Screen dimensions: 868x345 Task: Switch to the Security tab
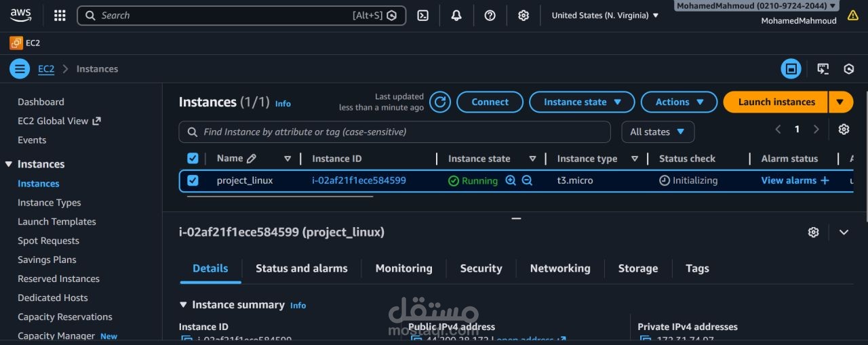(481, 268)
